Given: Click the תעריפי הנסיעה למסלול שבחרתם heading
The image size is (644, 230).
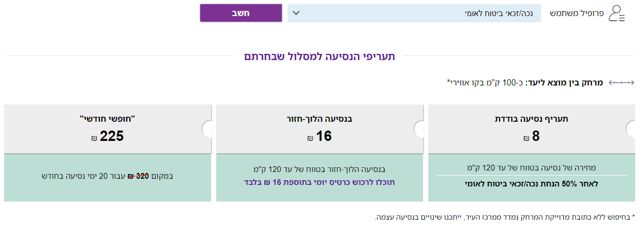Looking at the screenshot, I should 319,56.
